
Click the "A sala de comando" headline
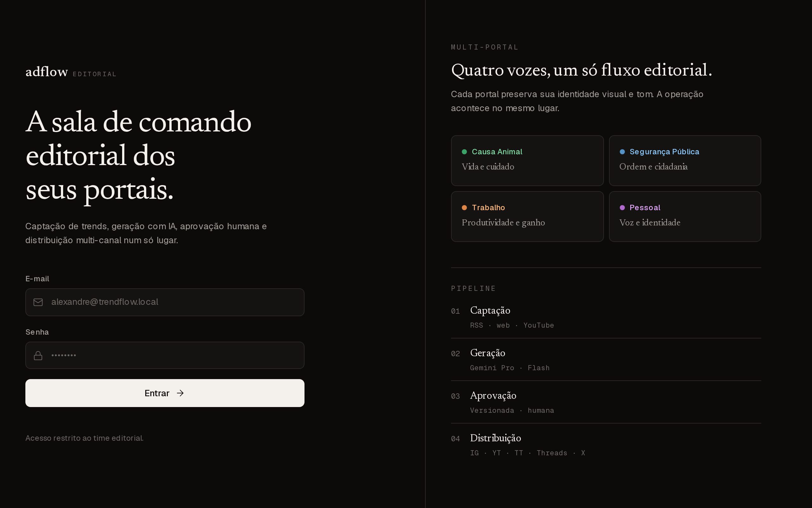click(139, 122)
